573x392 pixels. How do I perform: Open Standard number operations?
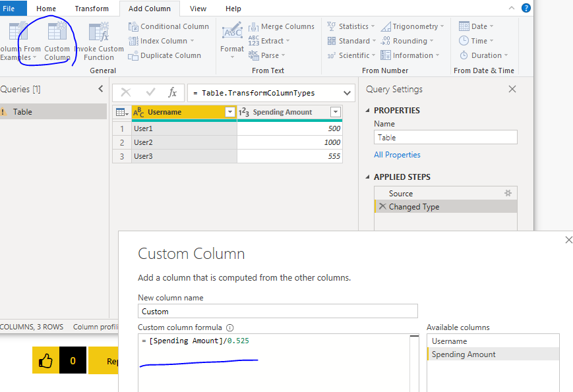[x=351, y=41]
